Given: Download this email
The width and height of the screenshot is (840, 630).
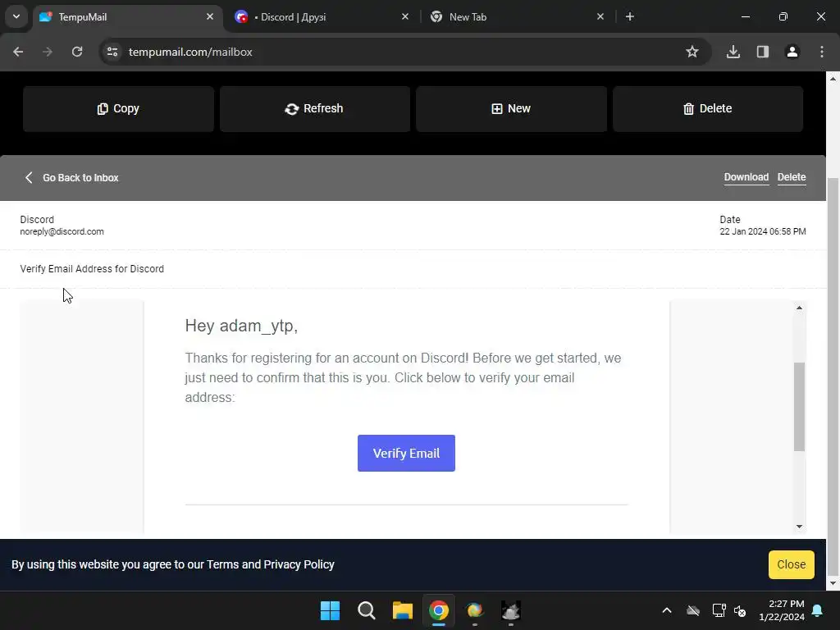Looking at the screenshot, I should tap(746, 177).
